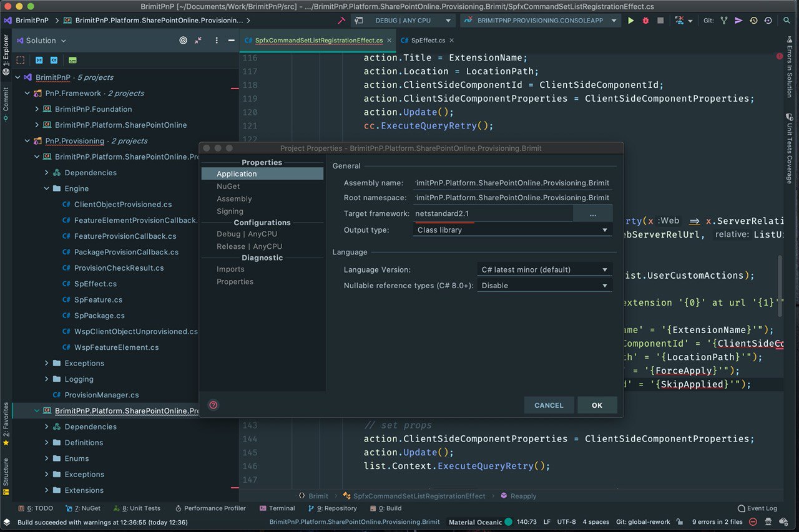Click the Build hammer icon in toolbar

(x=341, y=21)
